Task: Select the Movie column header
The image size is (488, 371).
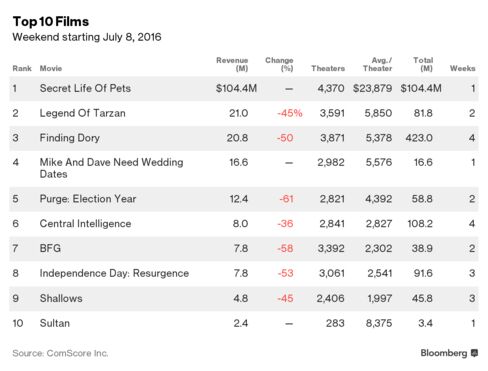Action: pyautogui.click(x=51, y=68)
